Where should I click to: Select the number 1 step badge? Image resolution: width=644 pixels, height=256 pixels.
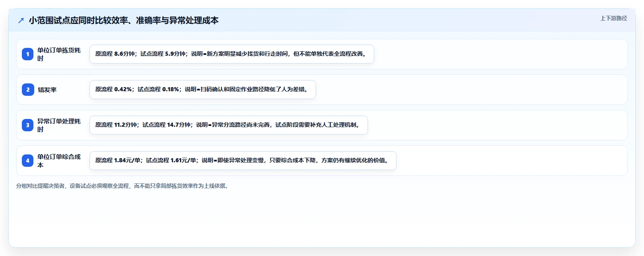click(x=28, y=54)
